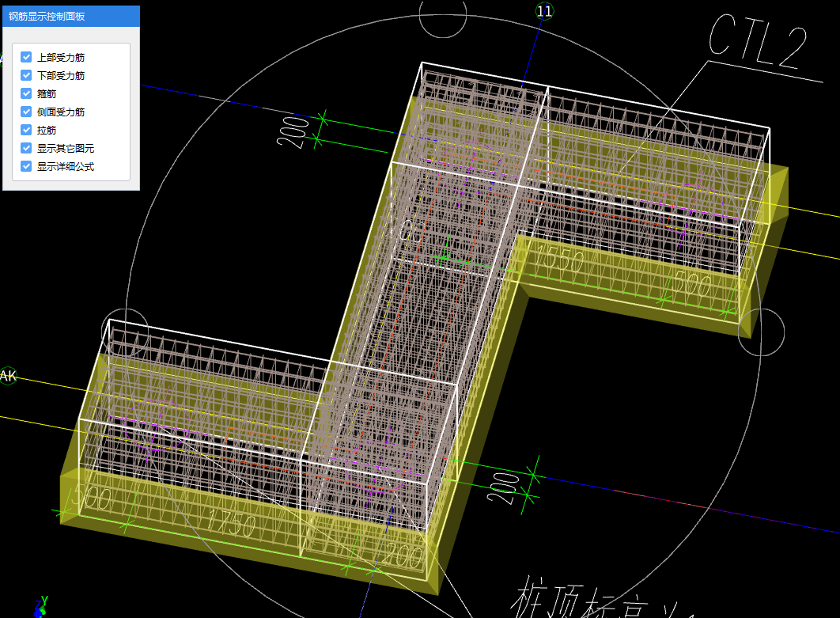Click the 钢筋显示控制面板 title bar
This screenshot has width=840, height=618.
(x=71, y=16)
